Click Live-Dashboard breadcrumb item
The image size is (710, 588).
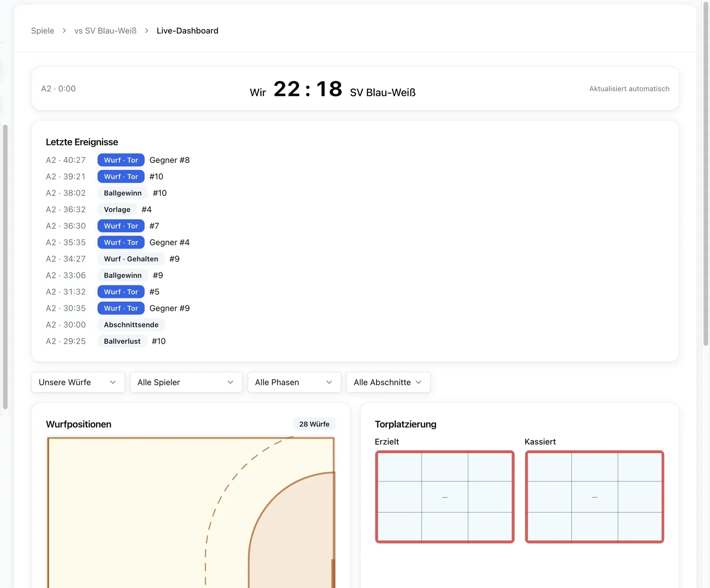[x=187, y=31]
